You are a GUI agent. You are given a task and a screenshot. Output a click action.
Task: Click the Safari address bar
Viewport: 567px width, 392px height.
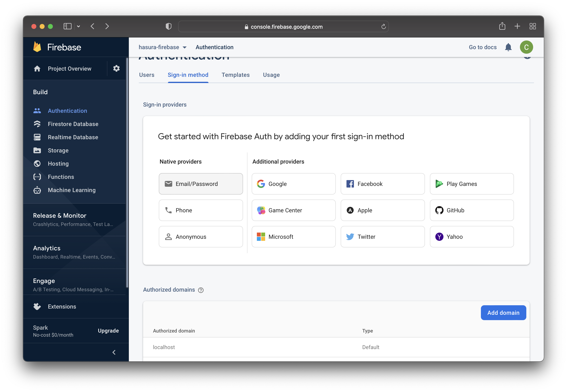coord(283,26)
